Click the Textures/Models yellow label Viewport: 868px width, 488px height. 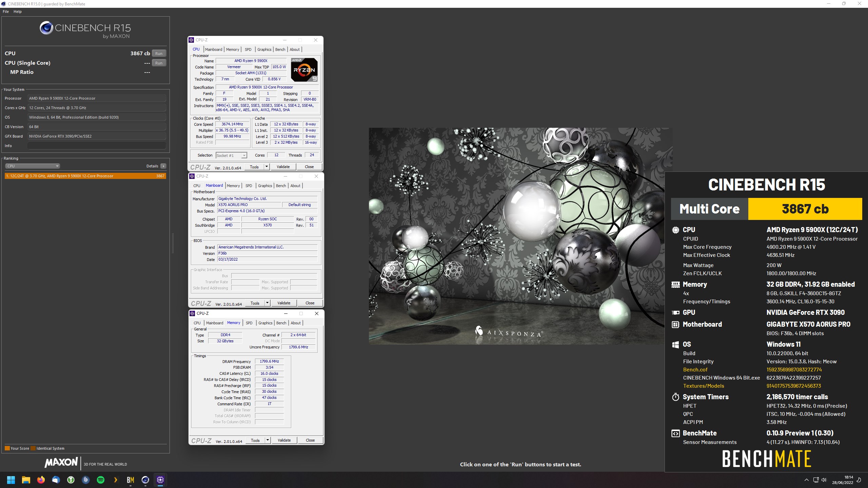pos(704,386)
